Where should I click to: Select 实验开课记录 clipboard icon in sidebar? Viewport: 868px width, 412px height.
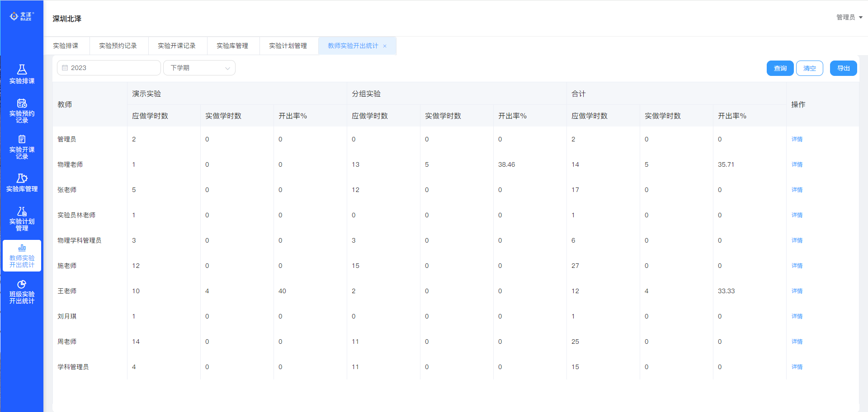[22, 139]
